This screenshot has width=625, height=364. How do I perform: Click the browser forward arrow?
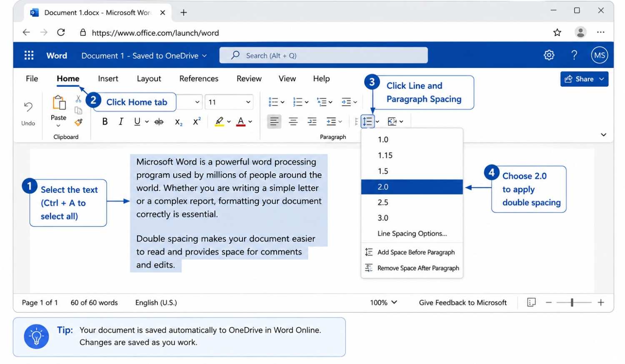pyautogui.click(x=44, y=32)
